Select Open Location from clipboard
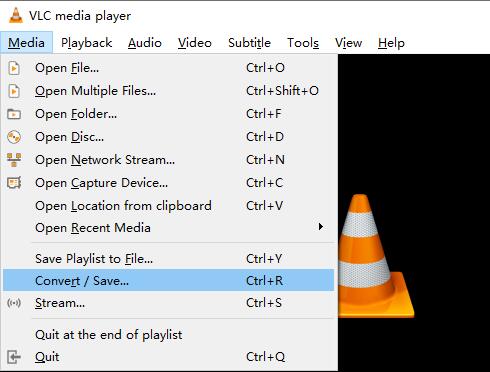This screenshot has height=372, width=490. [168, 206]
